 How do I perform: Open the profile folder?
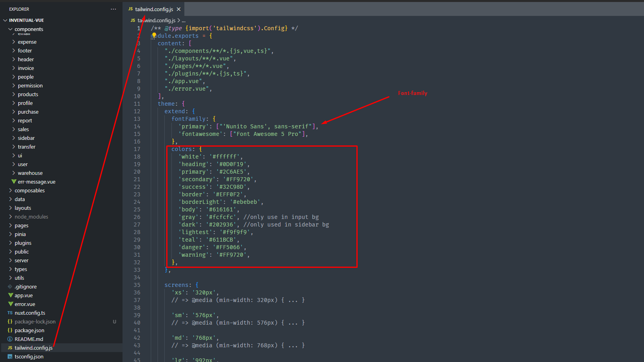point(25,103)
